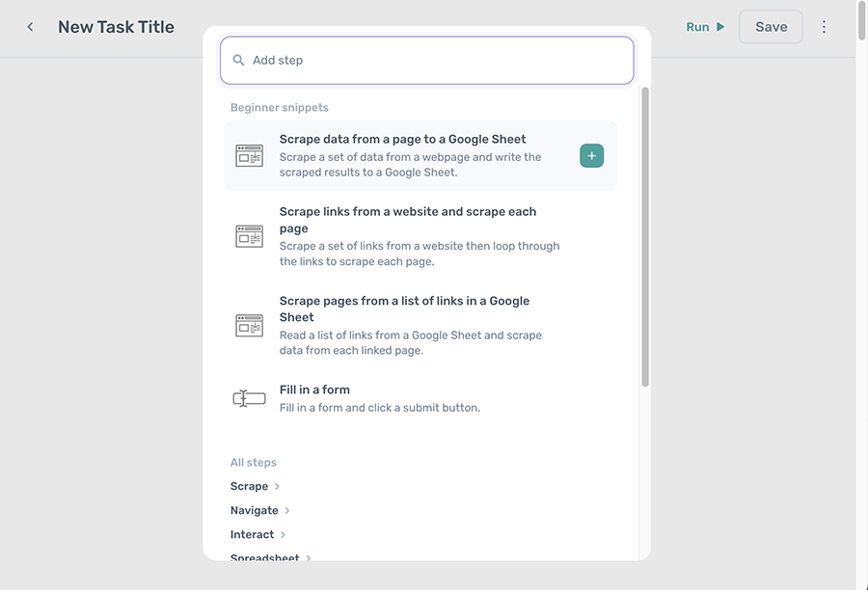The height and width of the screenshot is (590, 868).
Task: Click Run to execute the task
Action: tap(696, 27)
